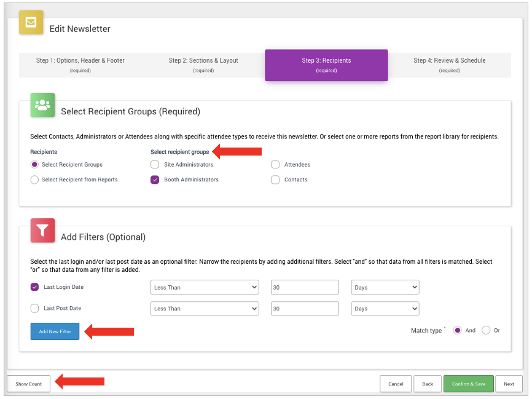Click the green recipient groups people icon
532x399 pixels.
pyautogui.click(x=42, y=105)
